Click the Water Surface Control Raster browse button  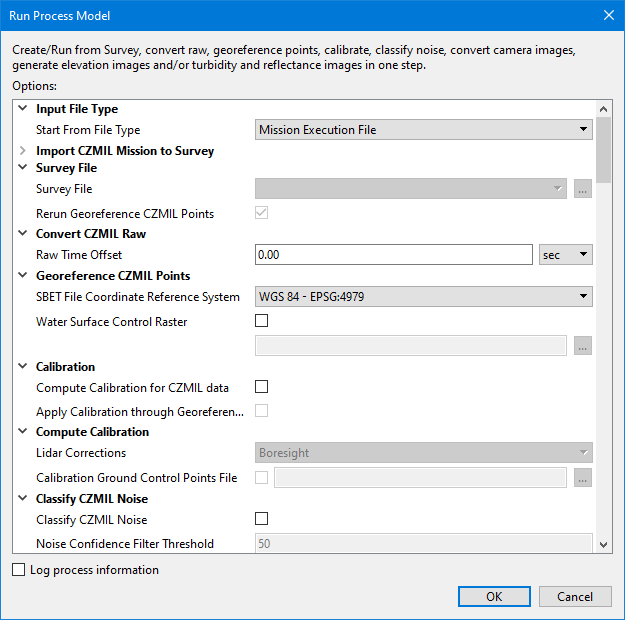coord(583,345)
